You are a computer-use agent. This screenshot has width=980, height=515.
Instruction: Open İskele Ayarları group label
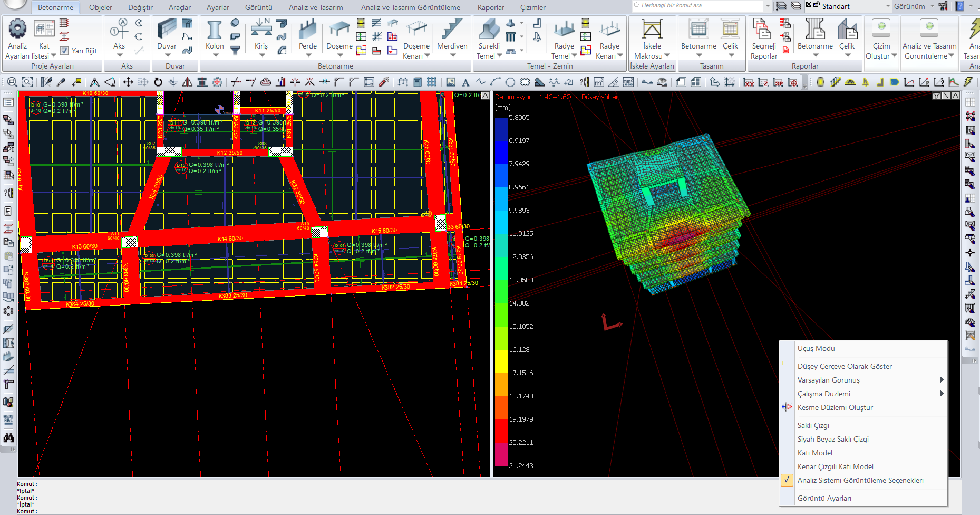(652, 66)
